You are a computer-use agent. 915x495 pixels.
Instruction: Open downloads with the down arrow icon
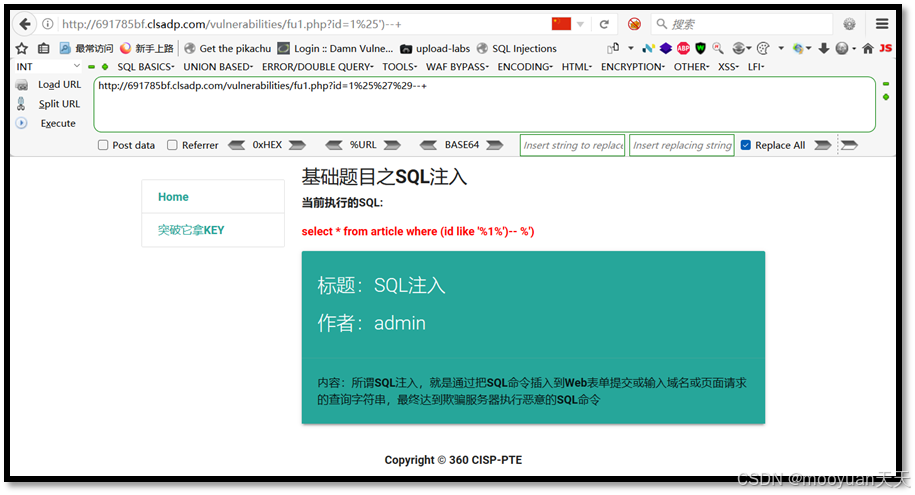(823, 48)
